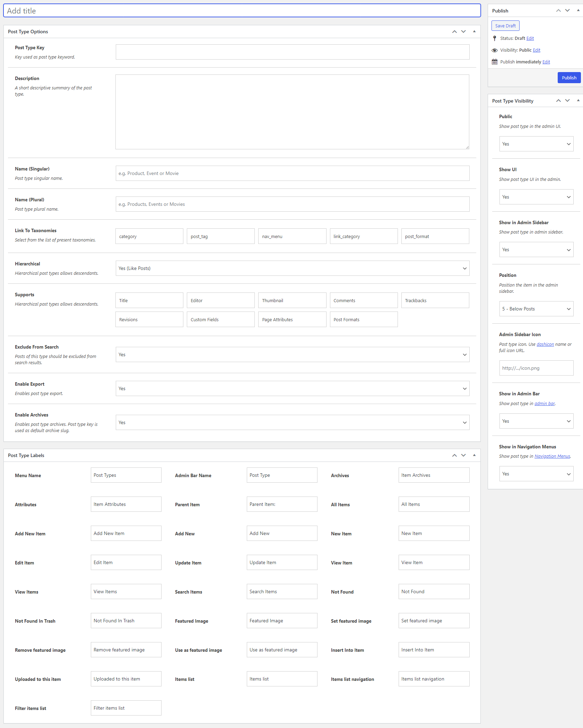Open the Exclude From Search dropdown

(293, 354)
